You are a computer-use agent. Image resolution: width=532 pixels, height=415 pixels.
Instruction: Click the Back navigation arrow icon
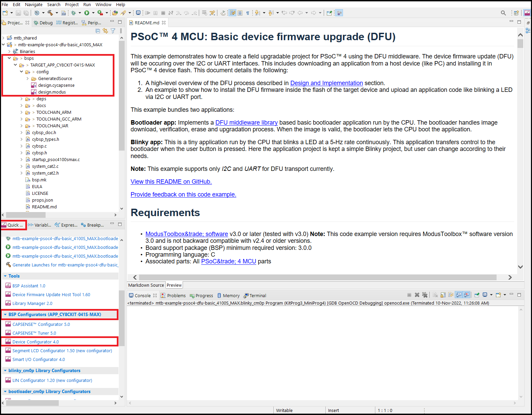(300, 13)
